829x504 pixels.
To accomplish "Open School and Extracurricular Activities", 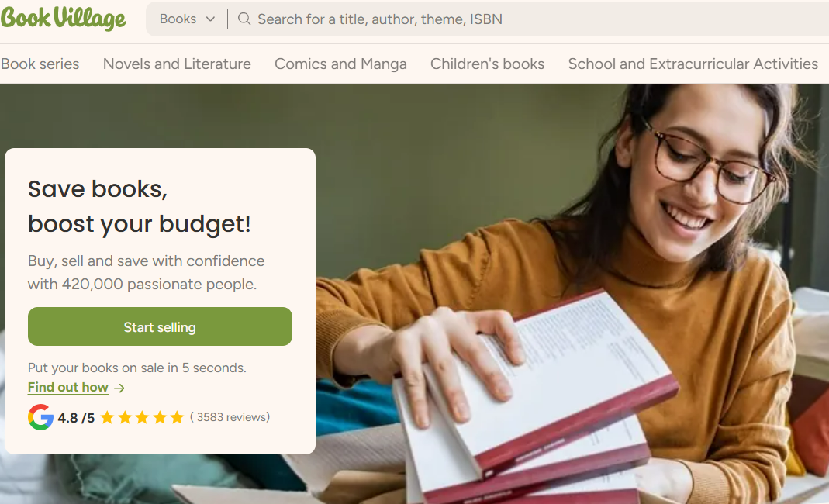I will click(x=693, y=64).
